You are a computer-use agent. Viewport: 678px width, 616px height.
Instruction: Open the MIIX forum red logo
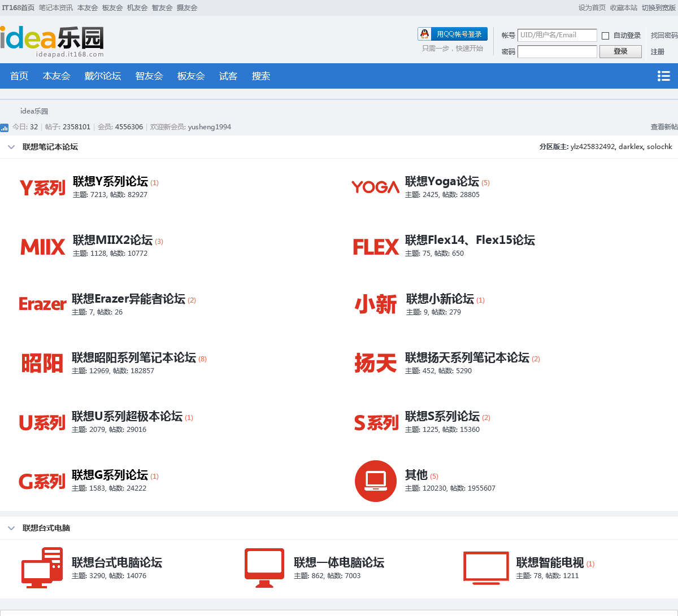(x=43, y=247)
